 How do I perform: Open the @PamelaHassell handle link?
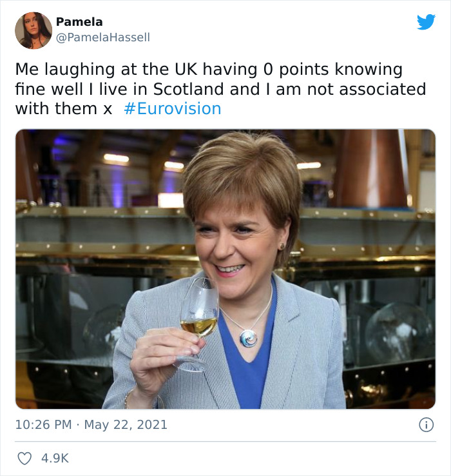pyautogui.click(x=103, y=37)
